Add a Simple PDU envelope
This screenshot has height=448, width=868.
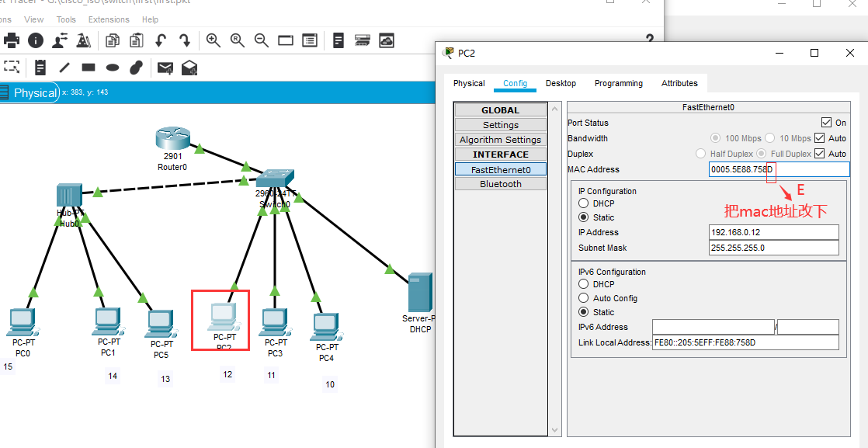tap(165, 68)
